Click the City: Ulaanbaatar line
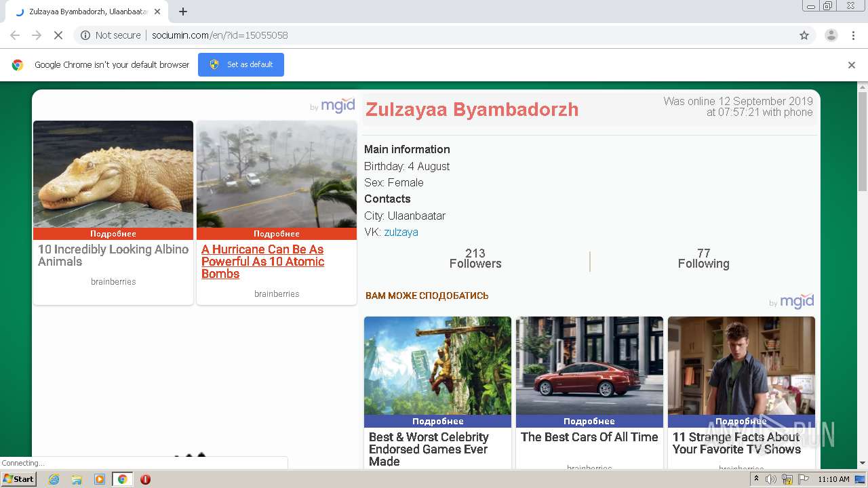Screen dimensions: 868x488 405,216
